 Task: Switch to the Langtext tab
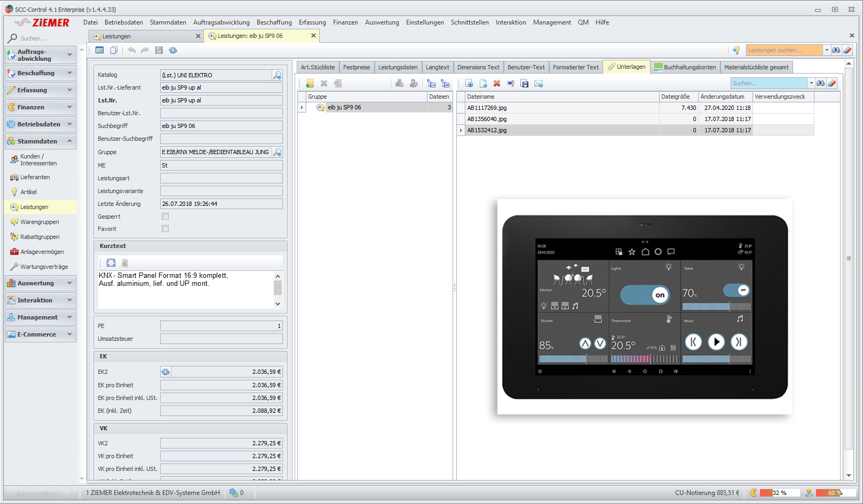point(437,67)
